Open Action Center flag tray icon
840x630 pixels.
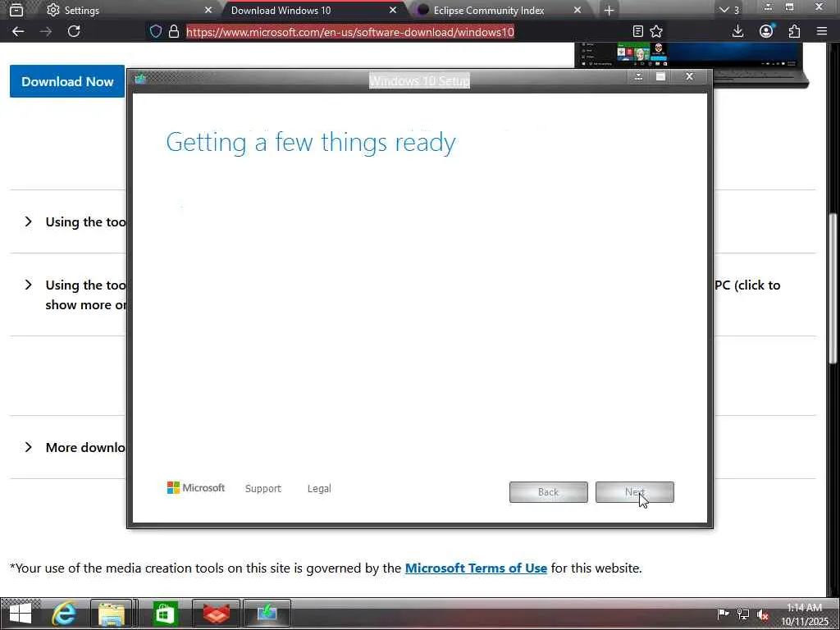[x=723, y=614]
